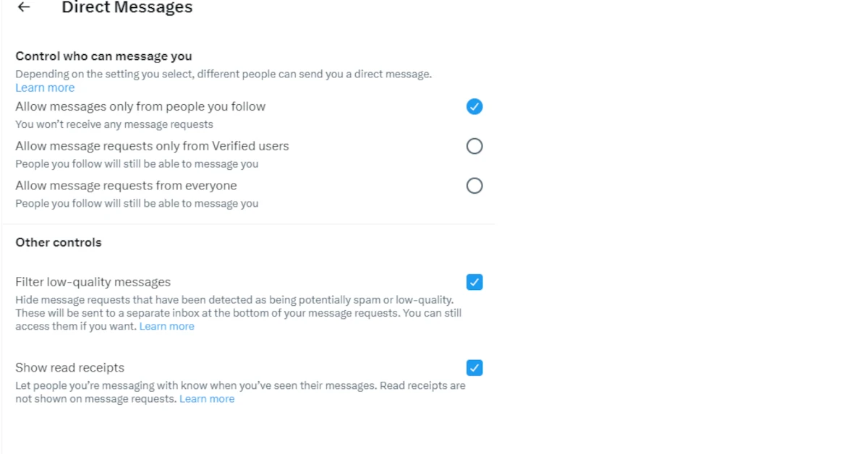Screen dimensions: 868x454
Task: Select the 'only from people you follow' radio button
Action: [x=474, y=107]
